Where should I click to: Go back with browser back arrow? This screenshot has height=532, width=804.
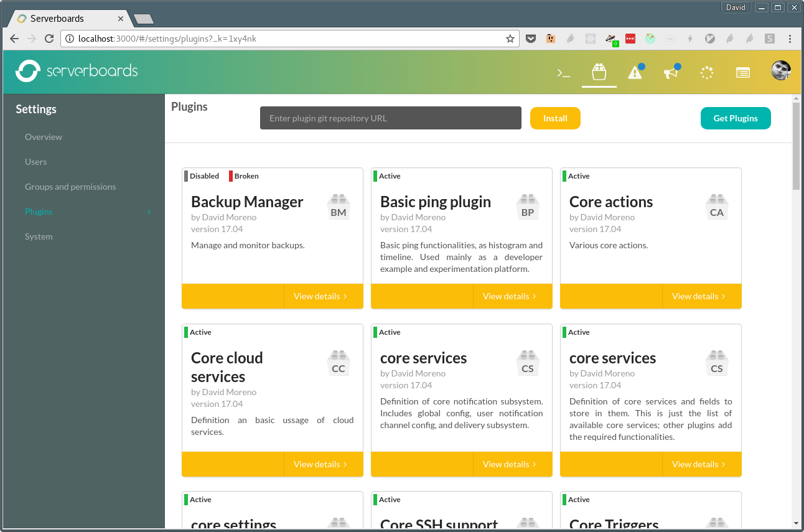(x=14, y=39)
